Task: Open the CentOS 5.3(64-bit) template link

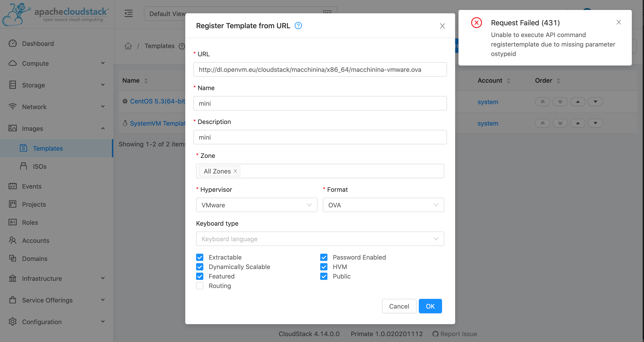Action: pos(158,101)
